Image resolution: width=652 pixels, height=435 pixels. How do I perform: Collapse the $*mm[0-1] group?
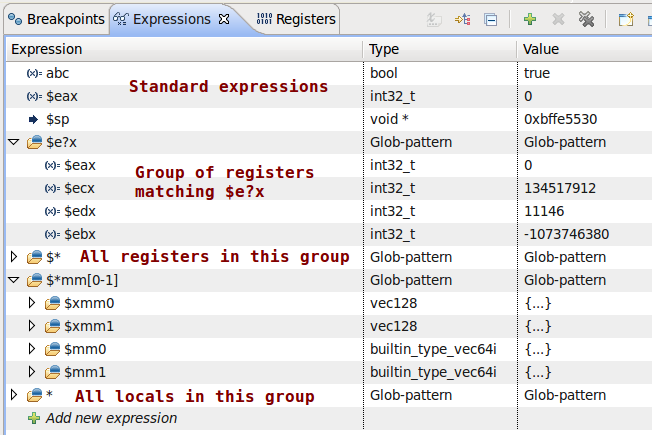(13, 281)
